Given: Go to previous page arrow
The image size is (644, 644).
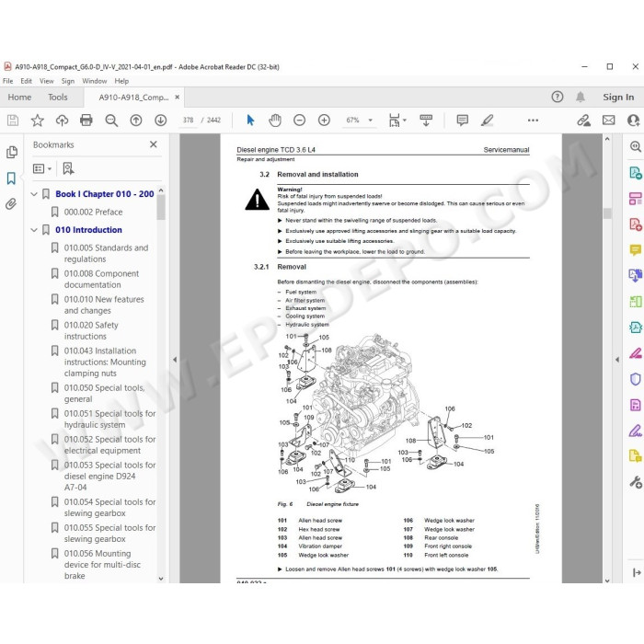Looking at the screenshot, I should click(136, 121).
